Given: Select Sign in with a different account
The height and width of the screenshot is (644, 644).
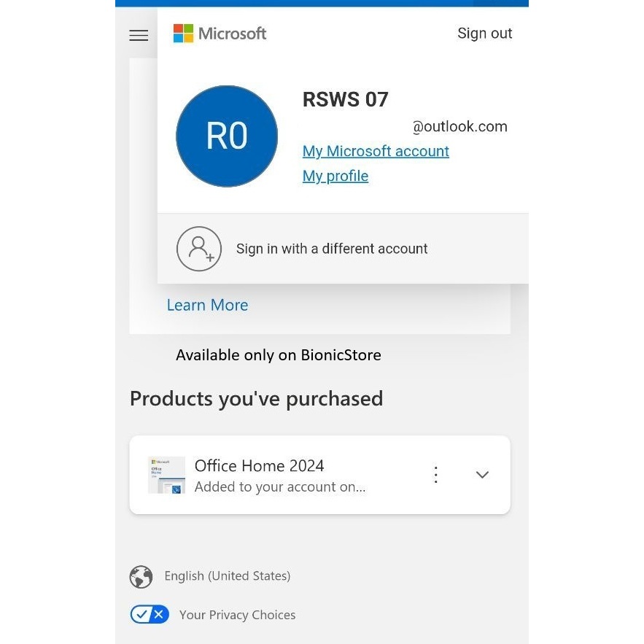Looking at the screenshot, I should (x=332, y=249).
